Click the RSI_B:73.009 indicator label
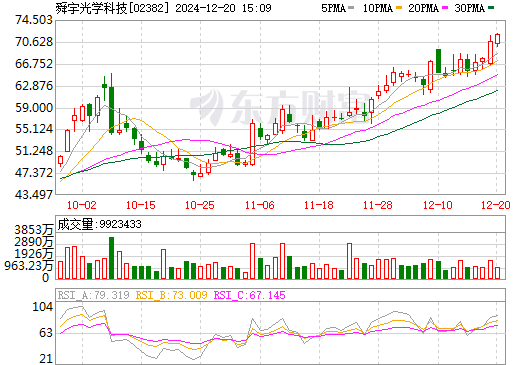The width and height of the screenshot is (520, 365). point(171,295)
